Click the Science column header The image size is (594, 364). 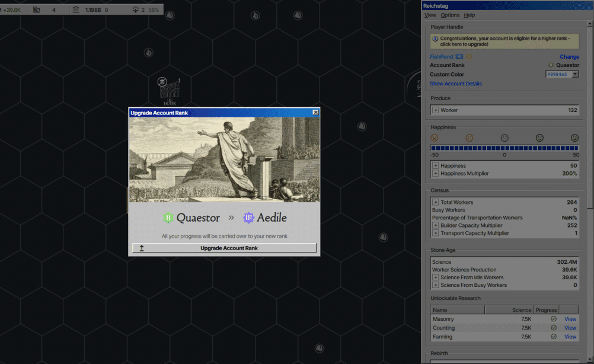(x=509, y=310)
